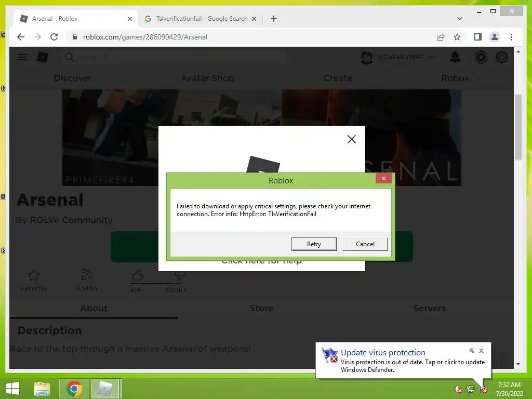This screenshot has height=399, width=532.
Task: Open Chrome side panel icon
Action: tap(478, 37)
